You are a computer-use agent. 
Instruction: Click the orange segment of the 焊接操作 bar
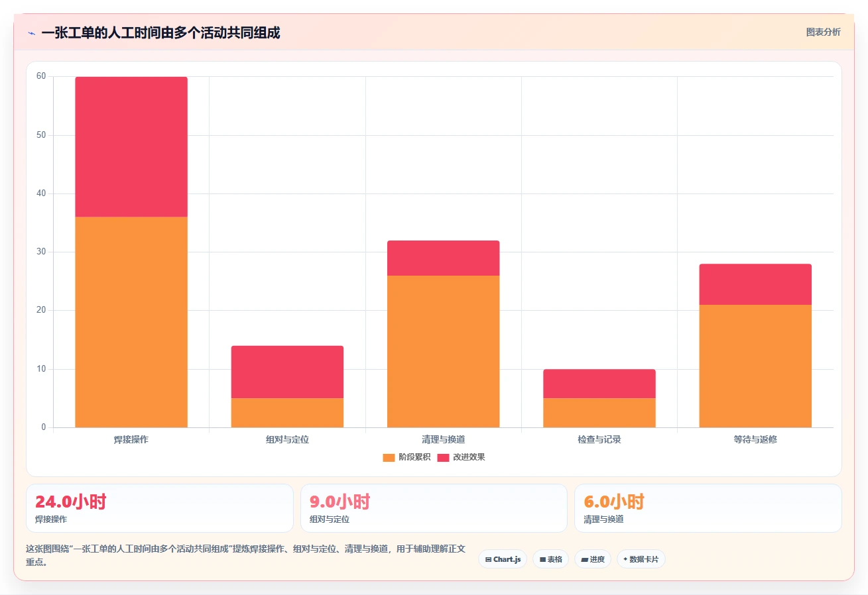coord(131,322)
